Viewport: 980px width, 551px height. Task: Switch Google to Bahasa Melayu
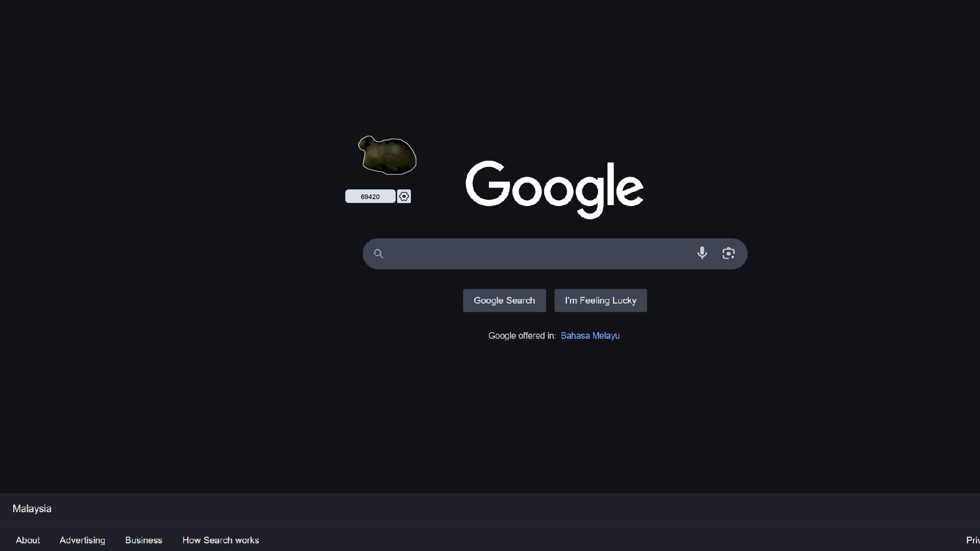pyautogui.click(x=590, y=336)
